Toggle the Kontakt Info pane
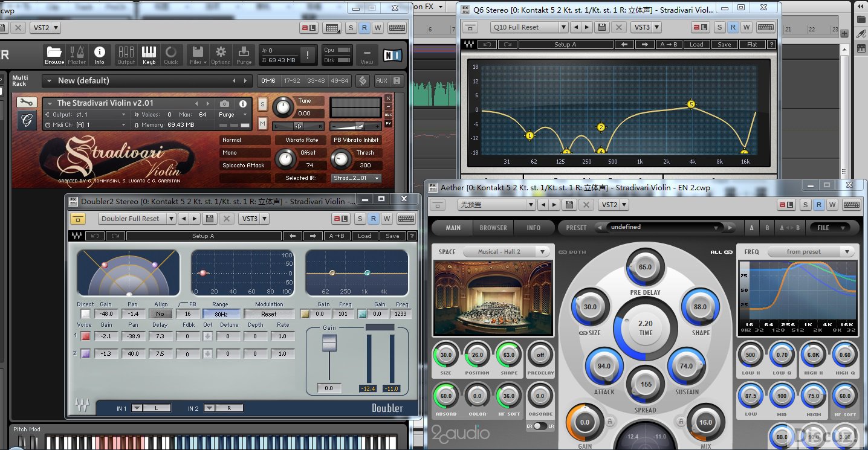Viewport: 868px width, 450px height. point(100,55)
